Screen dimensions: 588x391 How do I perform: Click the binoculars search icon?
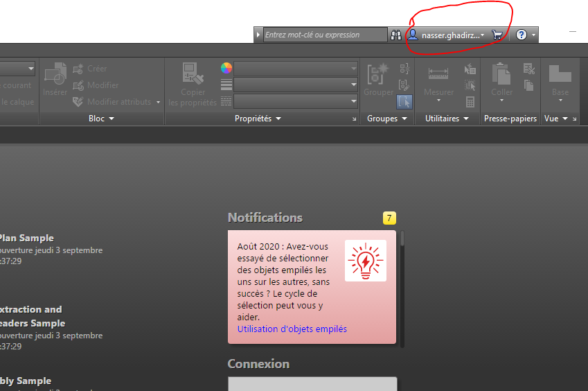[396, 35]
